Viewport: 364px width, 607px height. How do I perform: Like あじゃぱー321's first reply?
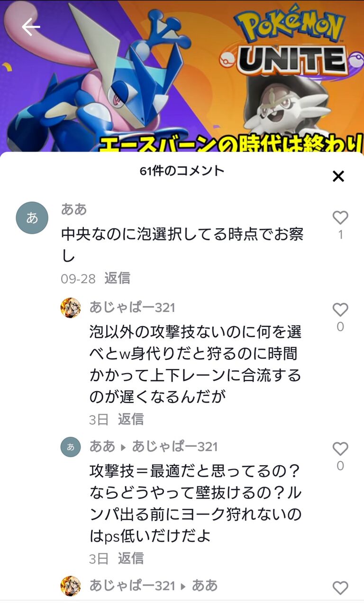click(x=340, y=310)
